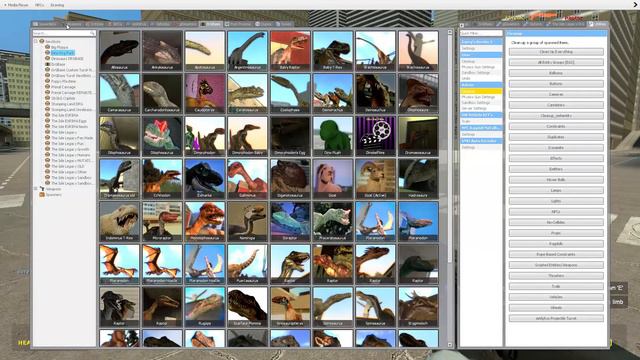This screenshot has height=360, width=640.
Task: Click Rope Based Constraints cleanup button
Action: coord(556,254)
